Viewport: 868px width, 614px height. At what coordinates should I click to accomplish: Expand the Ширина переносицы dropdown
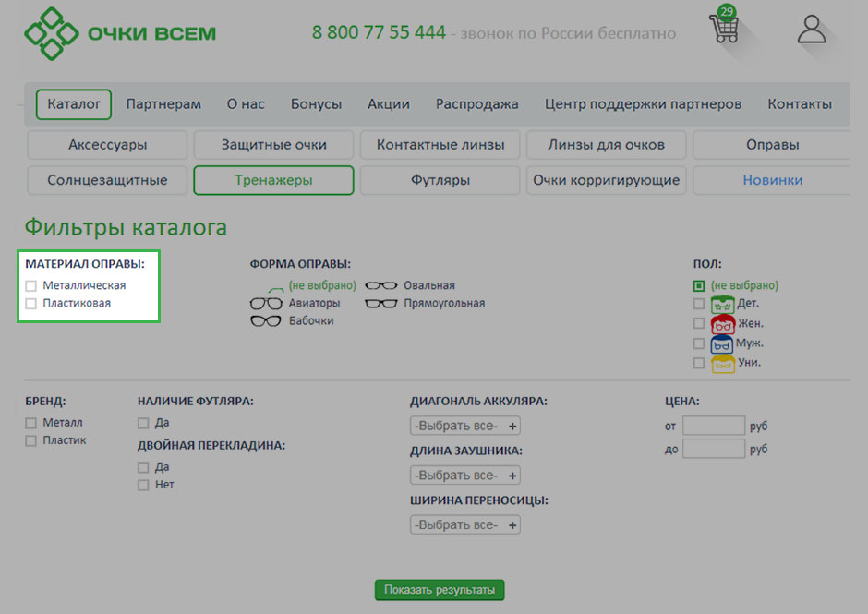465,525
